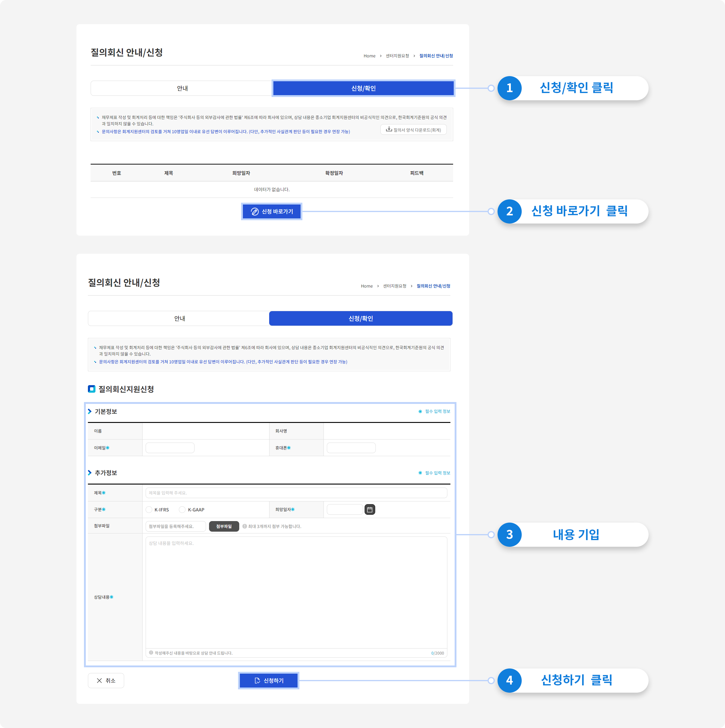The width and height of the screenshot is (725, 728).
Task: Switch to 신청/확인 tab in upper panel
Action: [x=363, y=88]
